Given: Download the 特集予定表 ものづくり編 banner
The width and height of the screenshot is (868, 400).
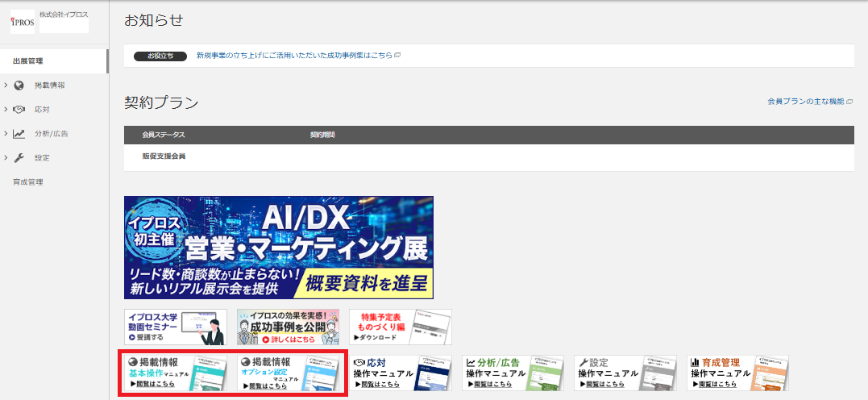Looking at the screenshot, I should point(400,327).
